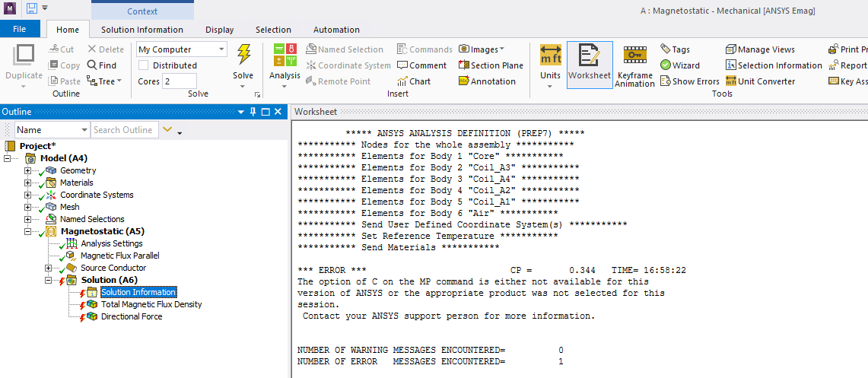868x378 pixels.
Task: Open the Name filter dropdown
Action: pos(52,129)
